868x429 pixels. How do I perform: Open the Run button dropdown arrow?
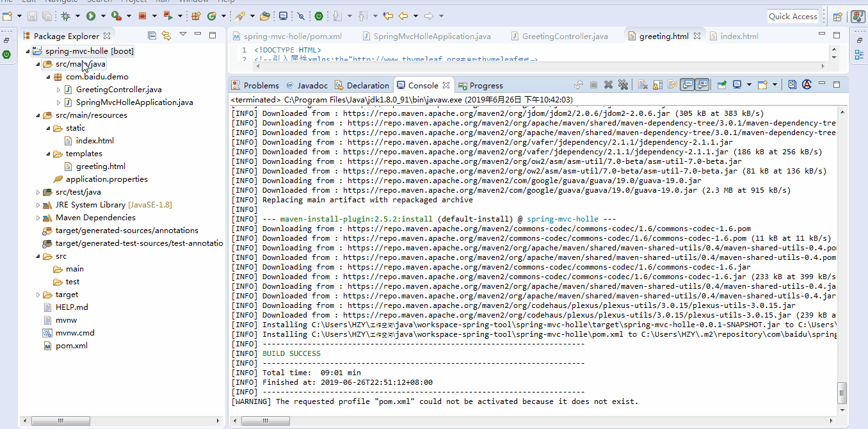[102, 16]
